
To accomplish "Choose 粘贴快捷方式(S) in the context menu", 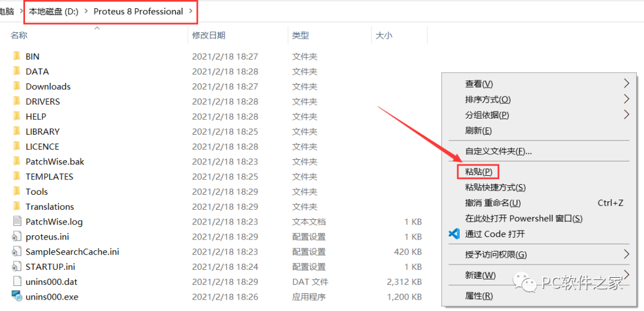I will tap(496, 188).
